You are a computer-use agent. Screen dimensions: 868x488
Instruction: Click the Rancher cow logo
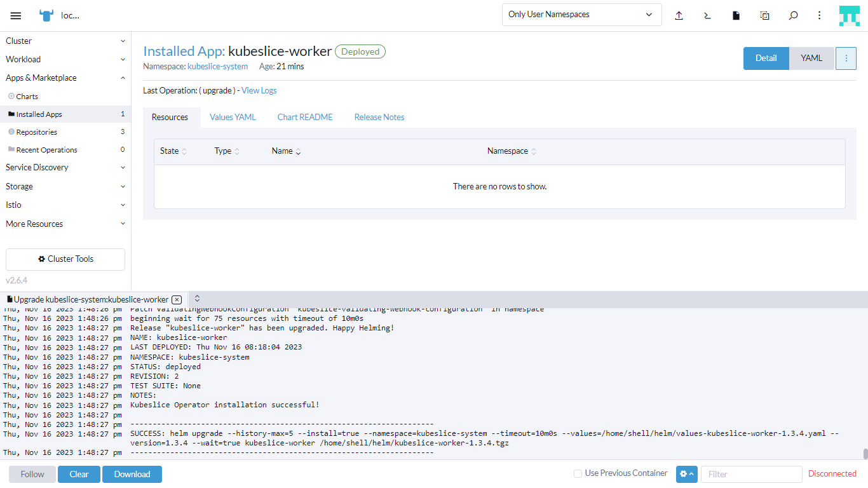[x=46, y=15]
